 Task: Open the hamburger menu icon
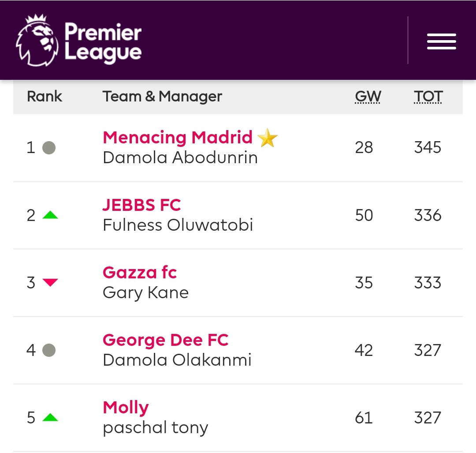pyautogui.click(x=441, y=41)
